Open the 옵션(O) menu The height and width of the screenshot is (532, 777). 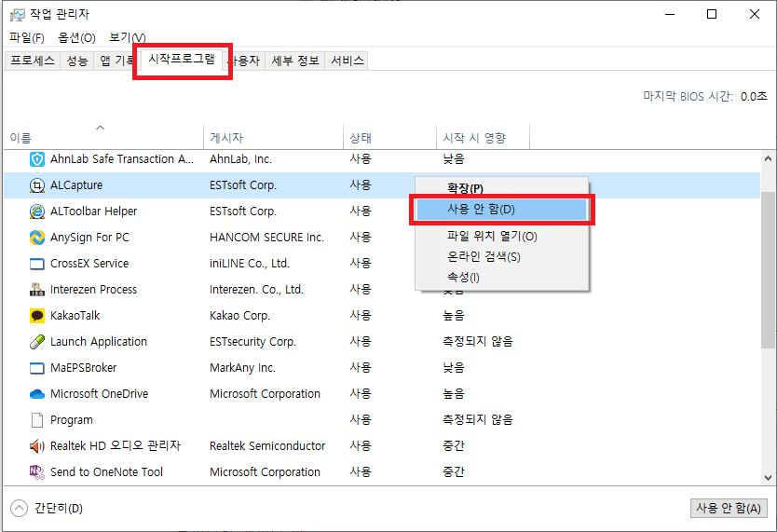tap(76, 37)
